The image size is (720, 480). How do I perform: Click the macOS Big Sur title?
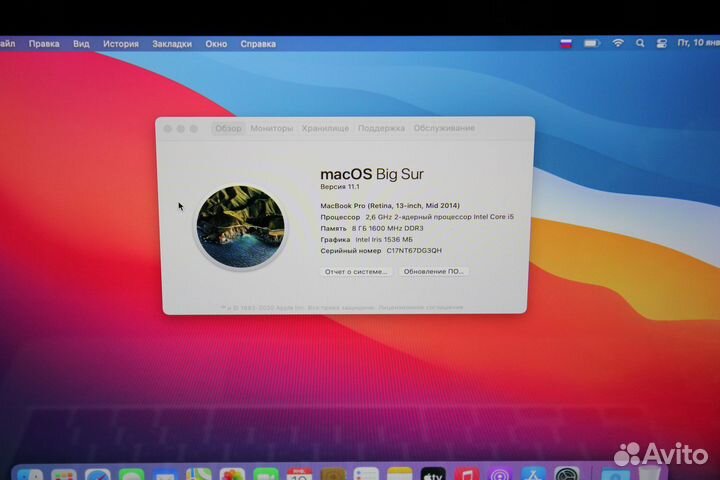(x=372, y=174)
